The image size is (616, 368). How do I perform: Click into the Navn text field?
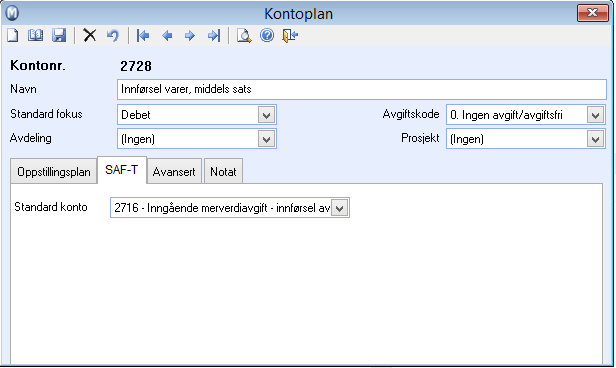pyautogui.click(x=361, y=89)
